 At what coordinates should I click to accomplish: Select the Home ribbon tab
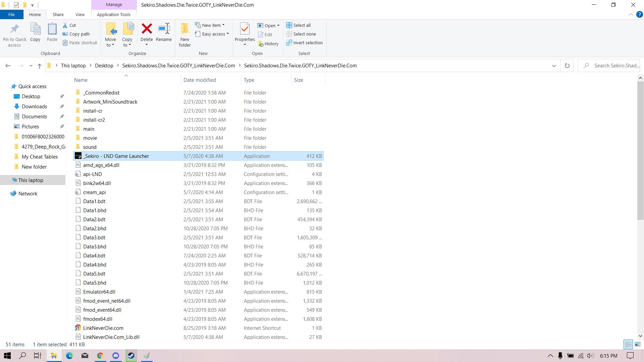click(x=35, y=14)
